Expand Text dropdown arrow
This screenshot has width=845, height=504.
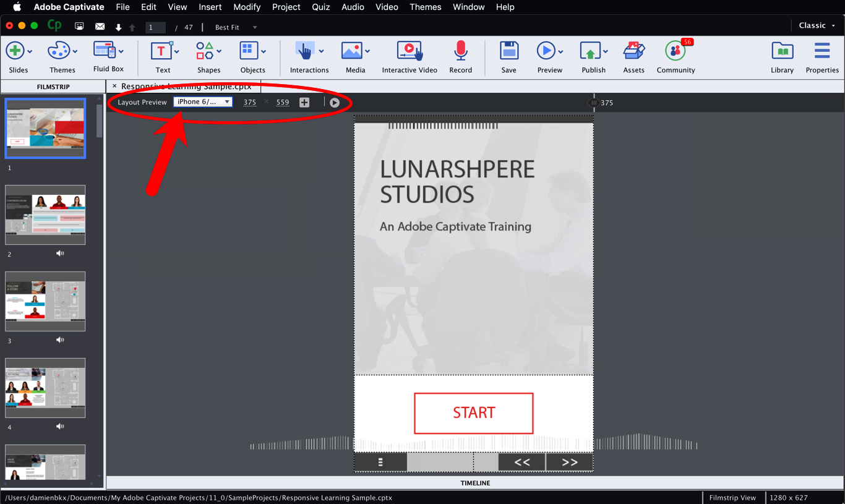coord(176,52)
